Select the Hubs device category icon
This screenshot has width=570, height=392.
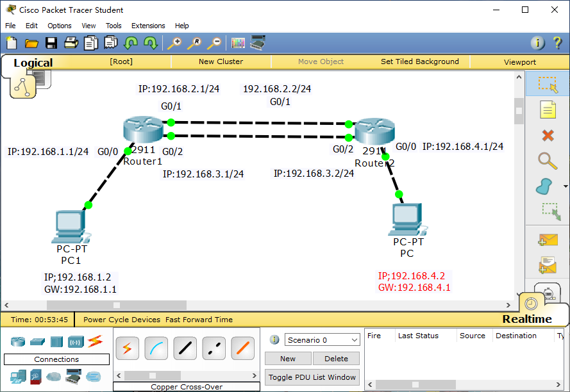[56, 341]
